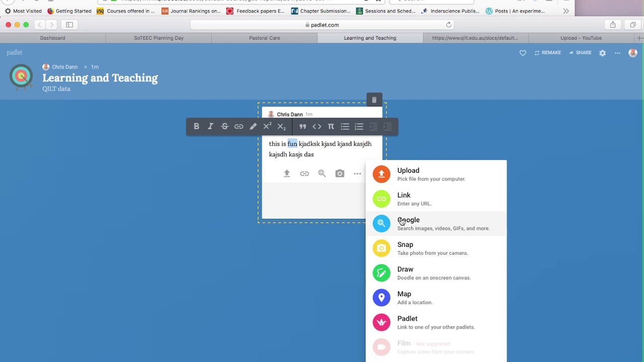Click the Chris Dann name on the post
644x362 pixels.
[x=290, y=115]
